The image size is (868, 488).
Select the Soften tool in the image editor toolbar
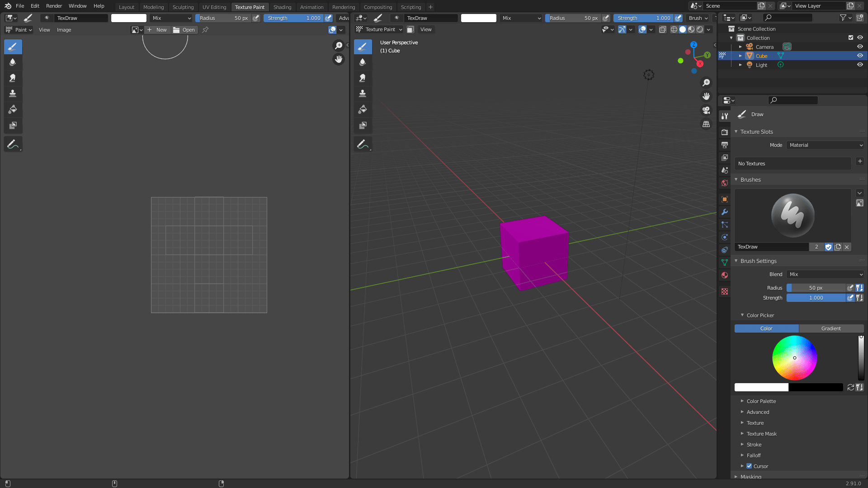[x=13, y=62]
